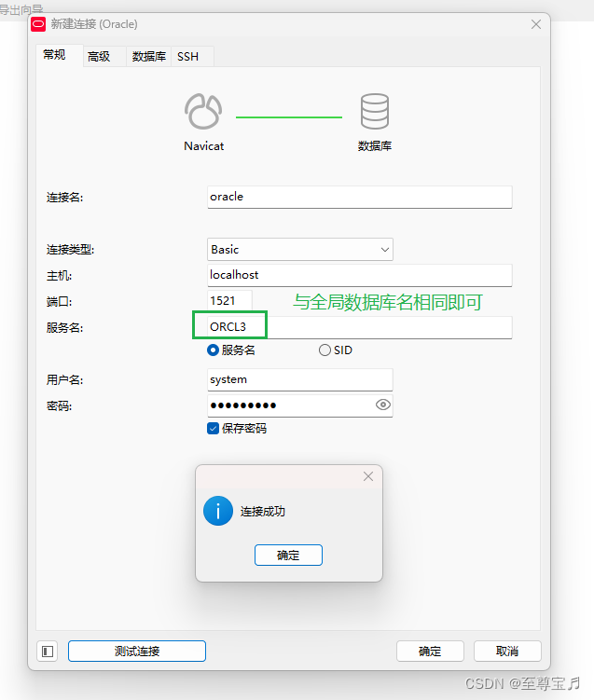
Task: Click the 确定 button at the dialog bottom
Action: (x=430, y=652)
